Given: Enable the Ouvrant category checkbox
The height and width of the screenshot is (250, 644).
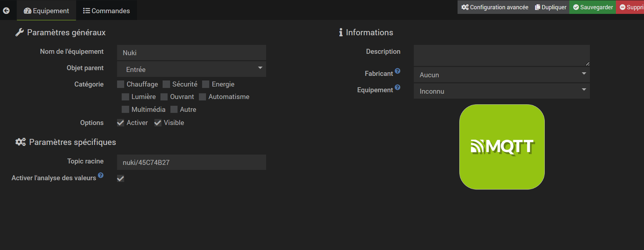Looking at the screenshot, I should 164,97.
